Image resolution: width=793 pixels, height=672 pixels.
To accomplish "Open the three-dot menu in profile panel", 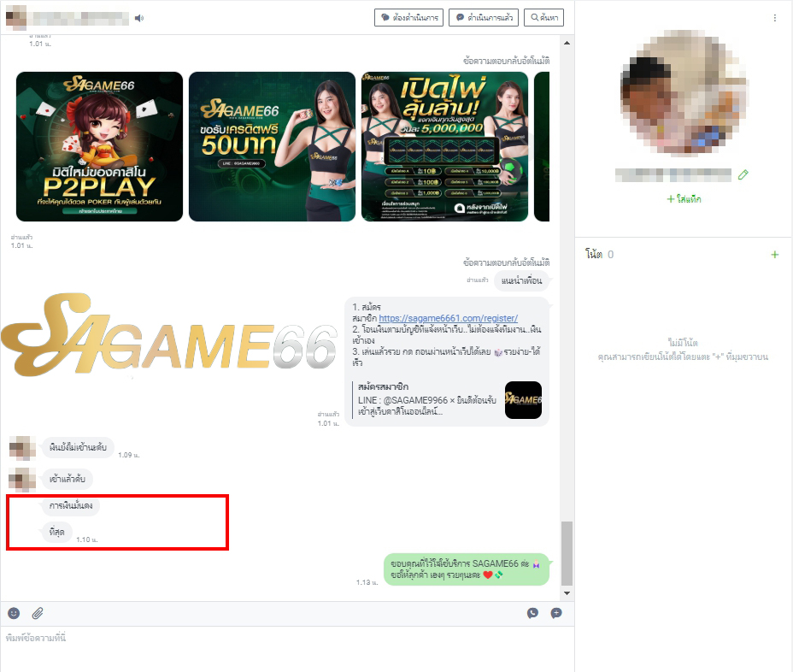I will point(775,18).
